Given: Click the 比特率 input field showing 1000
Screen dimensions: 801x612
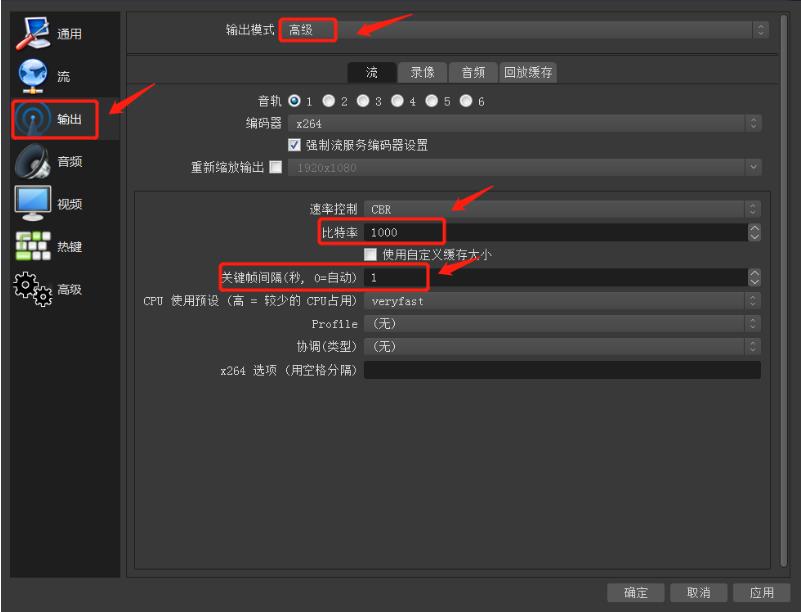Looking at the screenshot, I should tap(556, 232).
